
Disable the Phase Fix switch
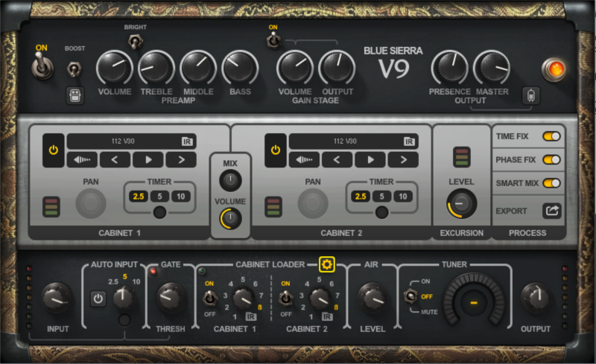click(551, 159)
